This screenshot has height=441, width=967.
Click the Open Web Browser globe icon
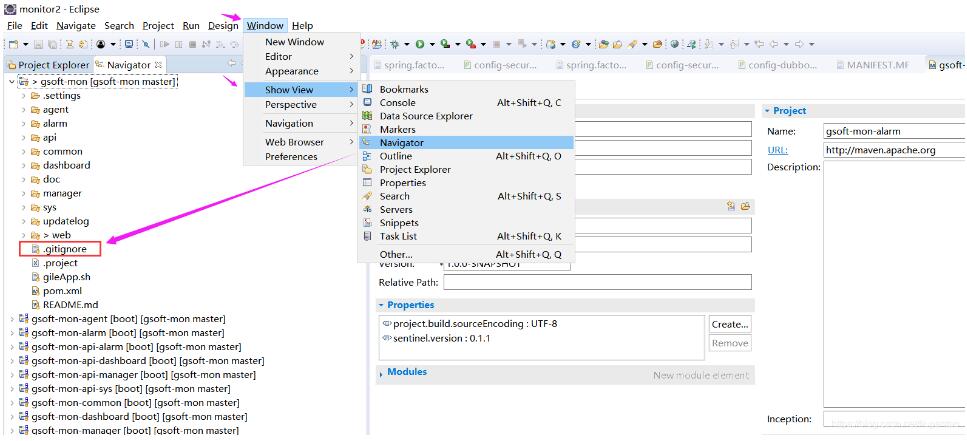[675, 44]
